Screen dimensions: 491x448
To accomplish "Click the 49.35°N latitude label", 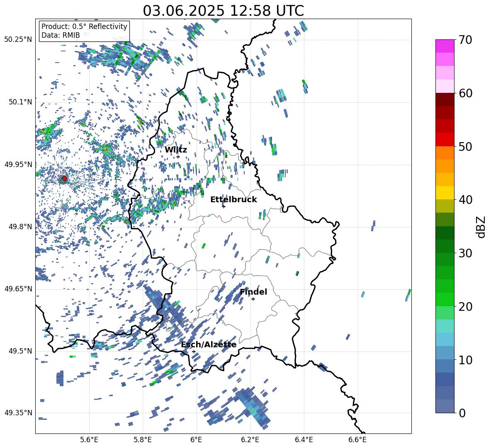I will 18,413.
